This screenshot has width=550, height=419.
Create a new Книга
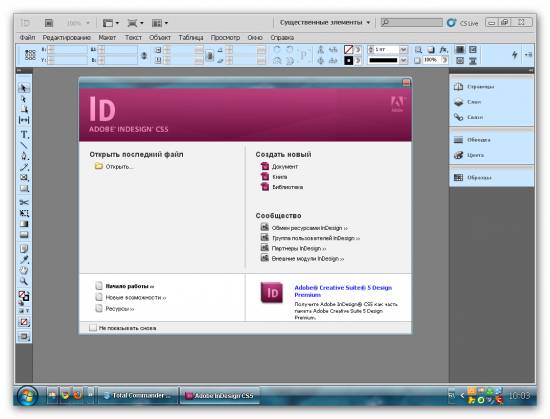click(x=274, y=177)
